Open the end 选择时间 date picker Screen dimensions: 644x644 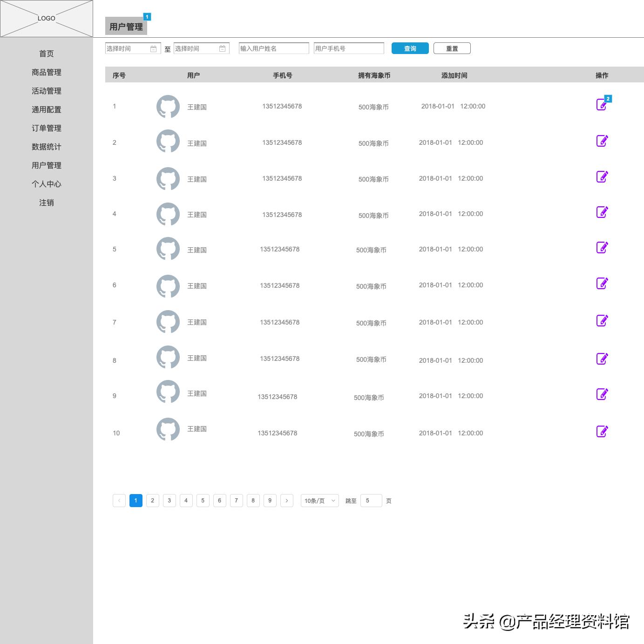pyautogui.click(x=196, y=48)
